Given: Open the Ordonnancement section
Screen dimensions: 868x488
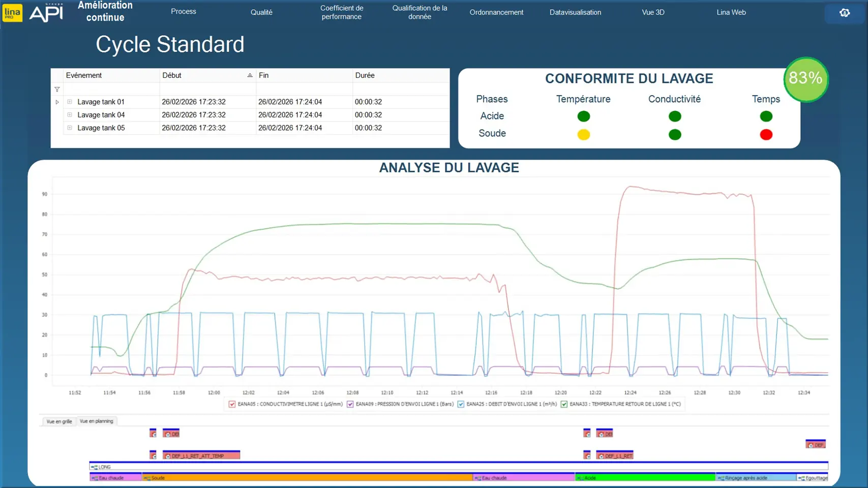Looking at the screenshot, I should coord(496,12).
